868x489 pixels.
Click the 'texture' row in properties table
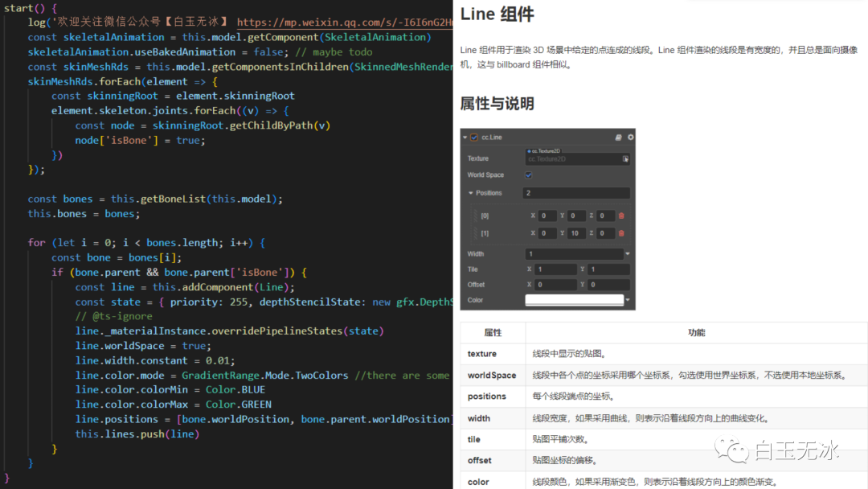[664, 354]
